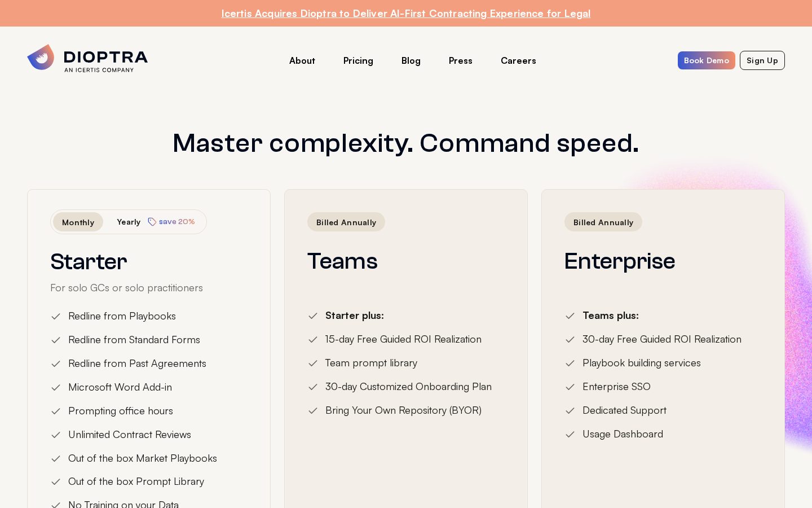Viewport: 812px width, 508px height.
Task: Click checkmark beside Out of the box Prompt Library
Action: (x=56, y=482)
